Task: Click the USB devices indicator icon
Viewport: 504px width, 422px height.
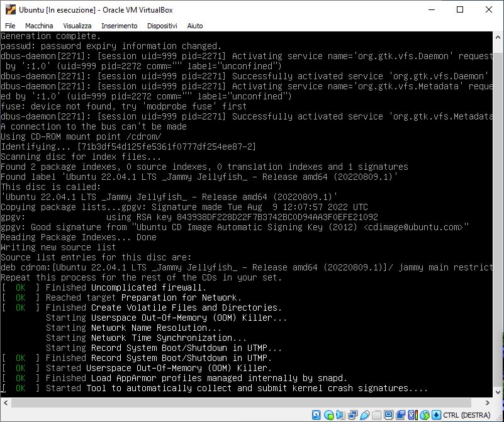Action: click(x=365, y=415)
